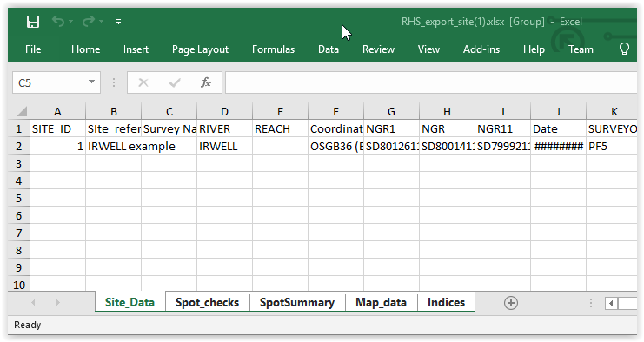Click the left sheet scroll arrow
The width and height of the screenshot is (644, 342).
click(x=33, y=303)
